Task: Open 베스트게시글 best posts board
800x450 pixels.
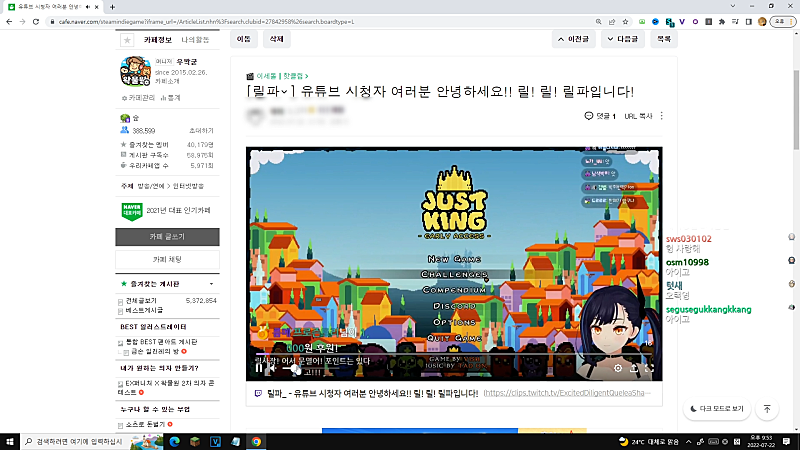Action: click(x=144, y=310)
